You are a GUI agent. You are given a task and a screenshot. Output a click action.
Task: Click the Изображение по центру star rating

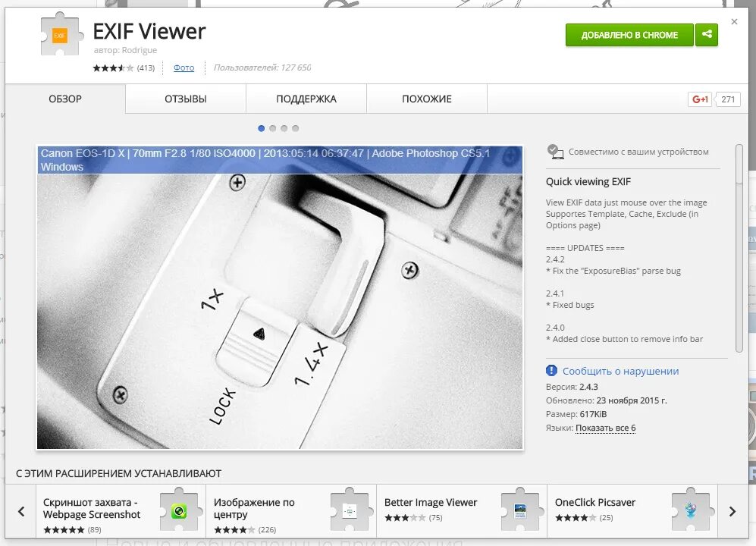point(234,529)
